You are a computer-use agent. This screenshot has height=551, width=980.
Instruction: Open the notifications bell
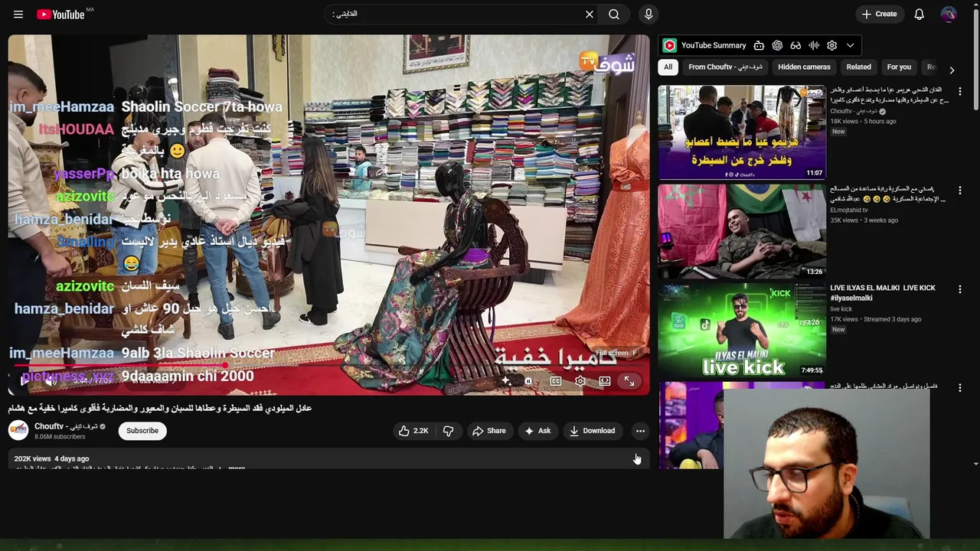[x=920, y=14]
